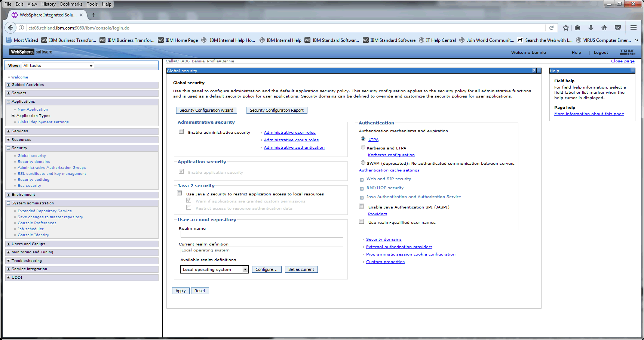
Task: Open the bookmarks list icon
Action: [577, 28]
